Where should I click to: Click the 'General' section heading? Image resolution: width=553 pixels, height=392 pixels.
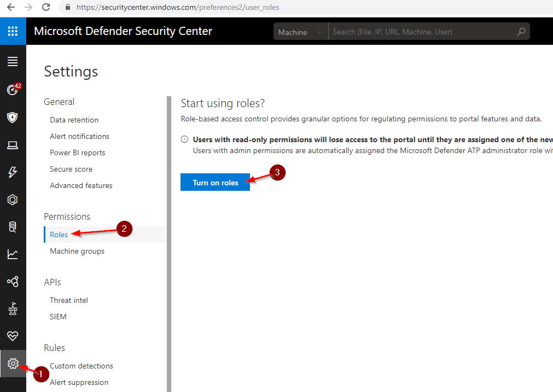(x=59, y=102)
